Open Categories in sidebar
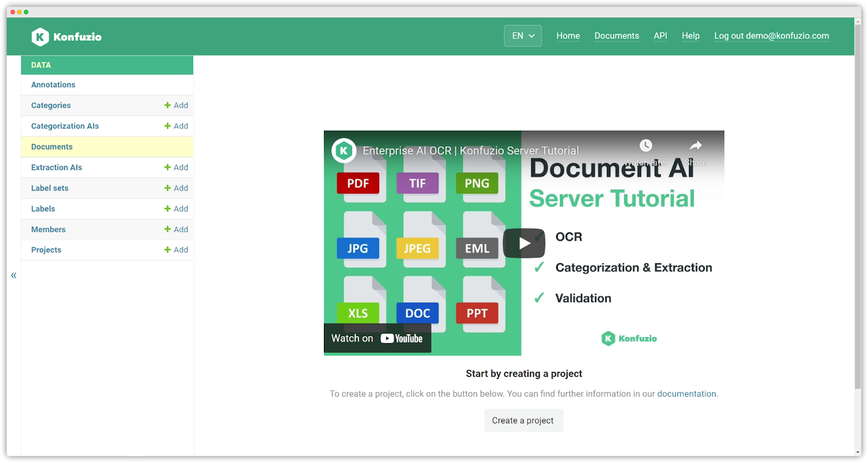868x463 pixels. (x=51, y=105)
